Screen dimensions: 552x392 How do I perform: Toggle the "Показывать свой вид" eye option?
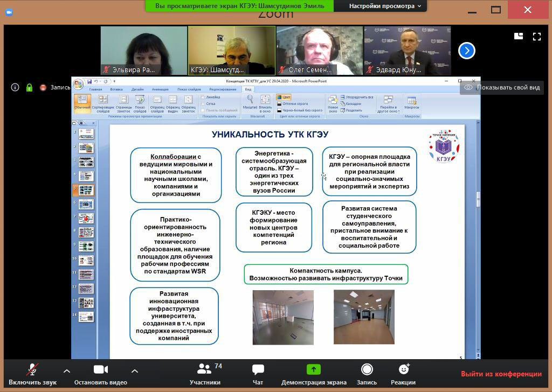502,88
